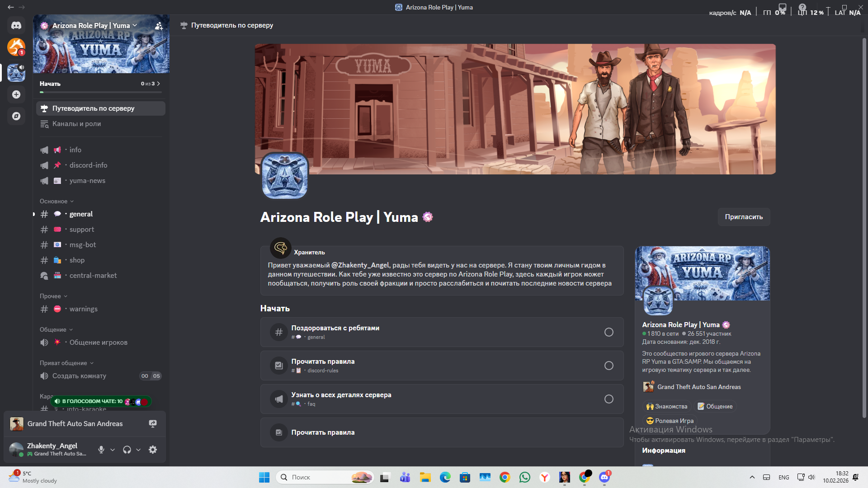Open Microsoft Teams from the taskbar
This screenshot has width=868, height=488.
405,477
